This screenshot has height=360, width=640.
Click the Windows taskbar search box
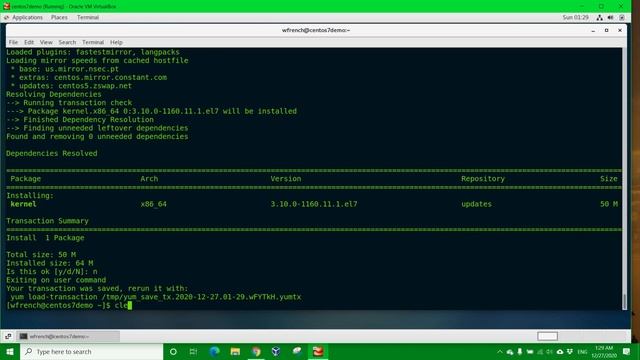pos(91,351)
